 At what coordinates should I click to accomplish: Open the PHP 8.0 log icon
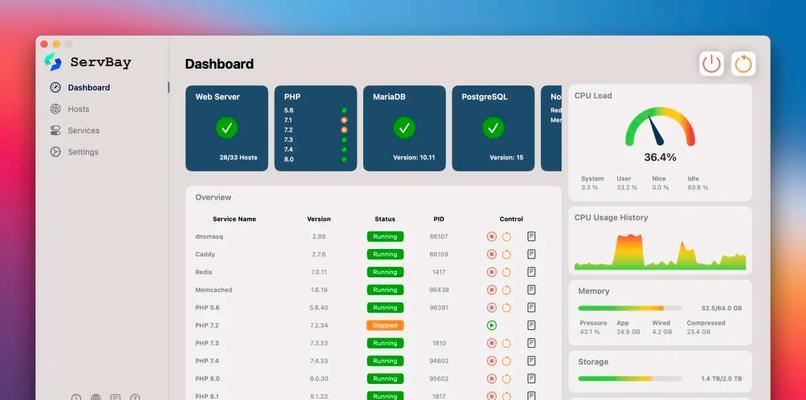click(532, 378)
